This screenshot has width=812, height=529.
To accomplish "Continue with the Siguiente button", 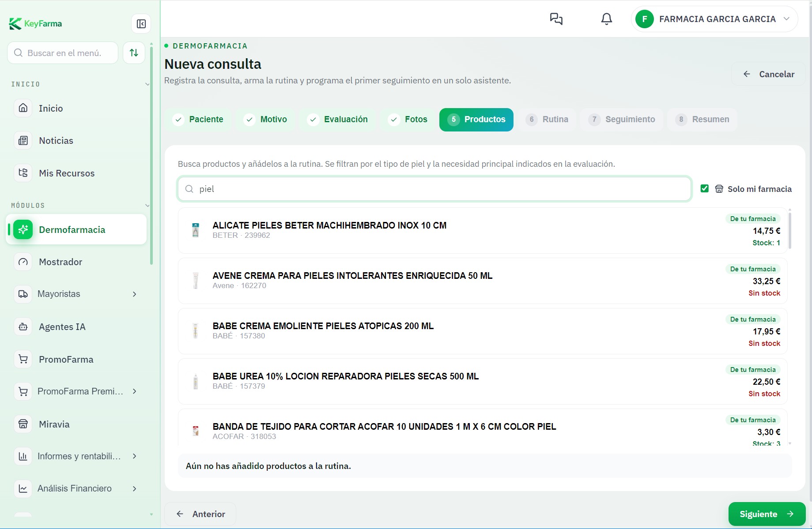I will pos(767,514).
